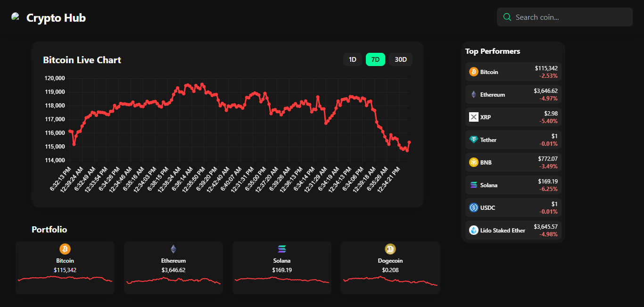This screenshot has height=307, width=644.
Task: Click the Dogecoin icon in Portfolio
Action: tap(390, 249)
